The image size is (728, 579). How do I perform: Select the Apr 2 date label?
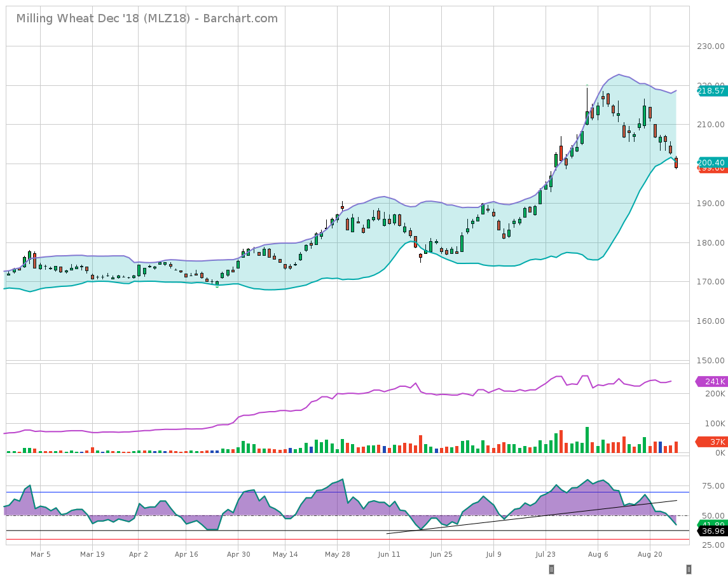tap(138, 554)
